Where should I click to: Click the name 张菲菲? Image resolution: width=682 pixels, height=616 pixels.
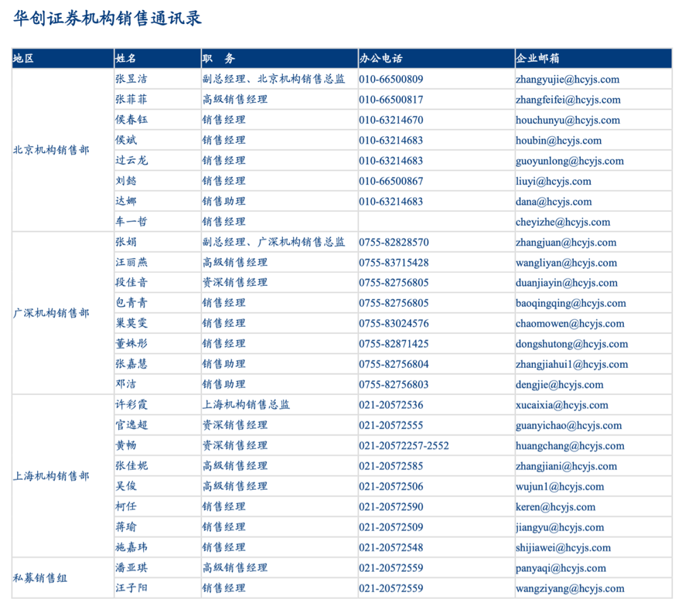coord(131,100)
